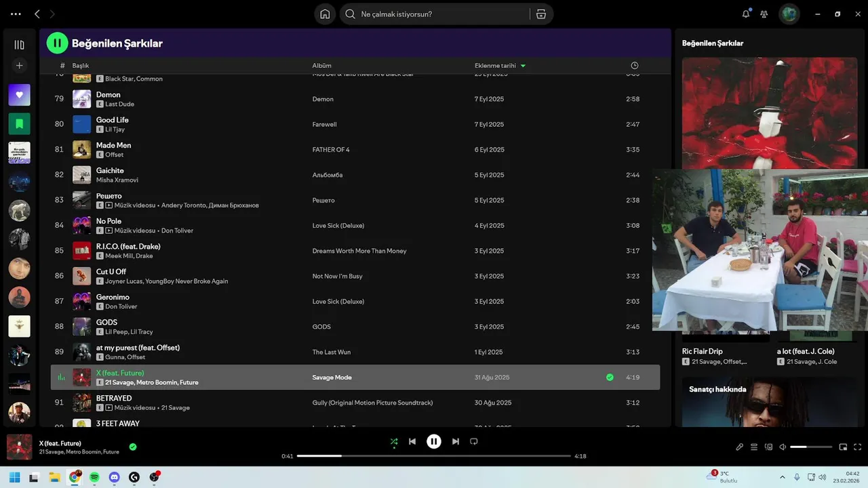Open album Dreams Worth More Than Money

(359, 251)
